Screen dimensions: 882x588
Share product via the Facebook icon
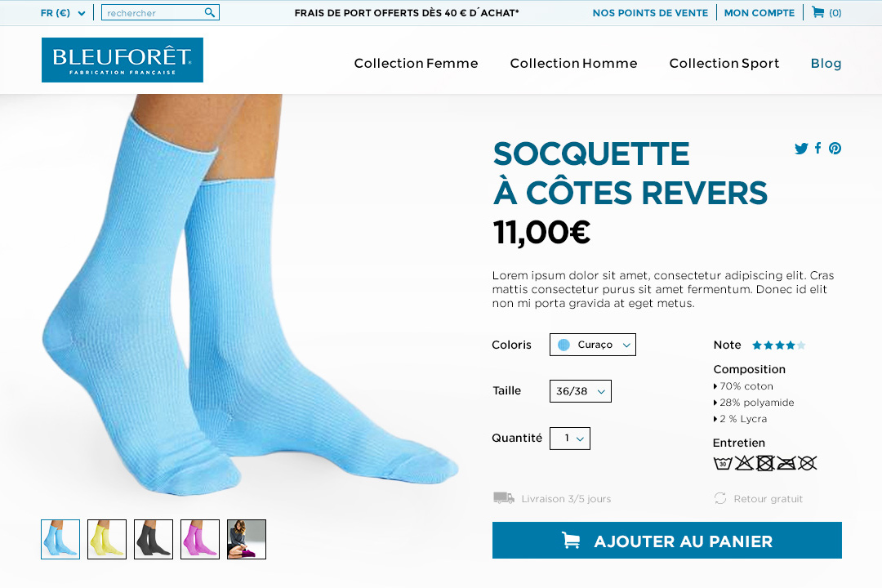(x=817, y=148)
